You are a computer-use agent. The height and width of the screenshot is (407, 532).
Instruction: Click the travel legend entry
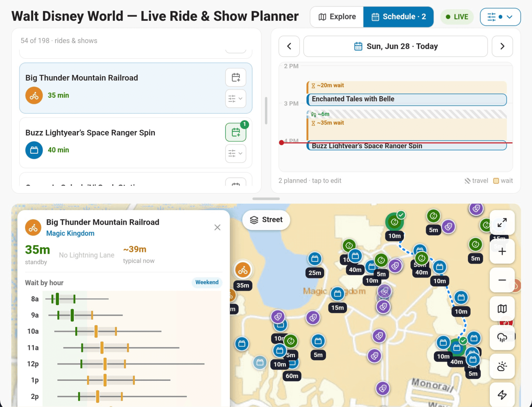(x=476, y=181)
